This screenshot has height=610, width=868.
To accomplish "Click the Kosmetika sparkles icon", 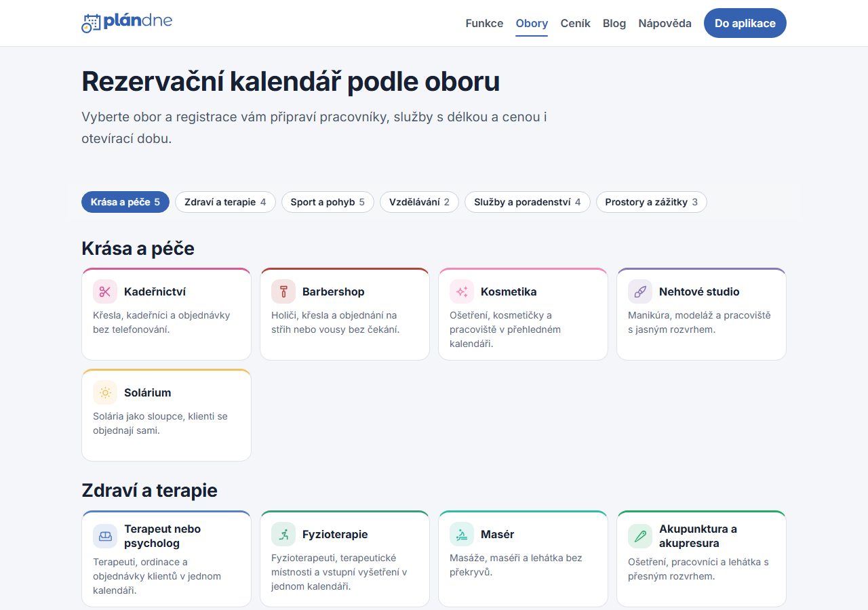I will (x=461, y=291).
